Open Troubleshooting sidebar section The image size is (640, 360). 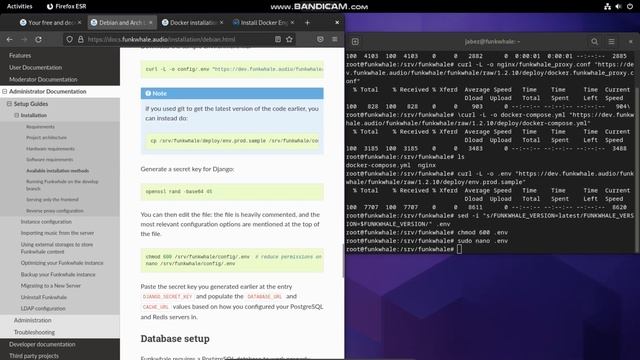pos(34,332)
